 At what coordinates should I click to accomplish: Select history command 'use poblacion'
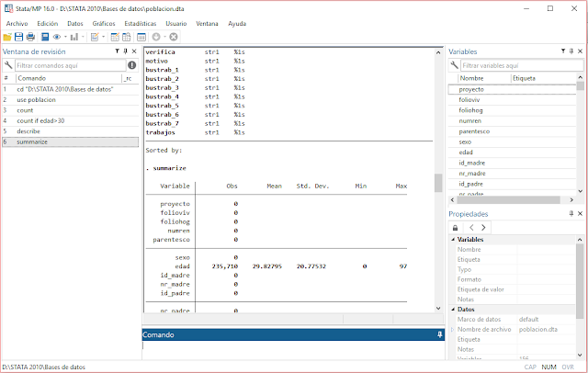[x=71, y=100]
